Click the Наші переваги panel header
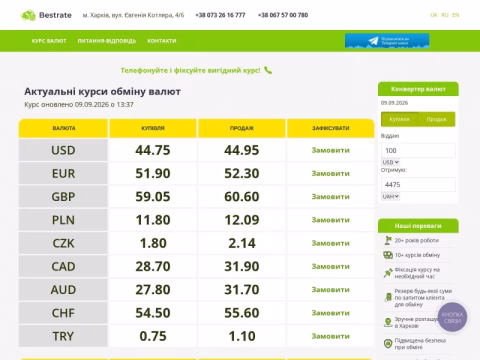 418,226
